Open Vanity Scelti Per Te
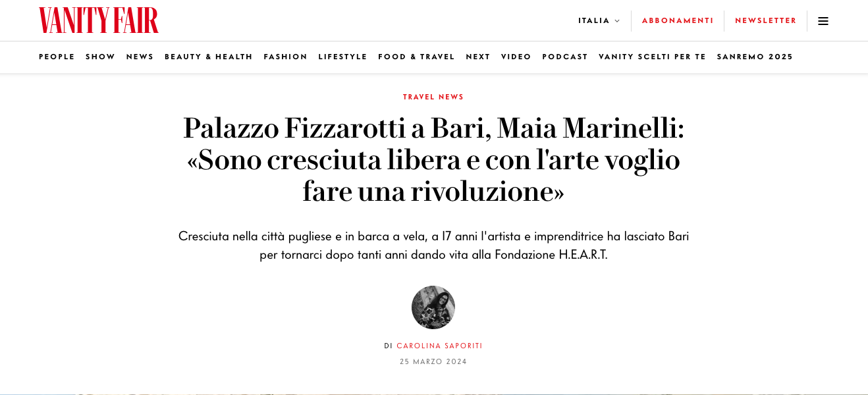This screenshot has width=868, height=395. pyautogui.click(x=652, y=57)
